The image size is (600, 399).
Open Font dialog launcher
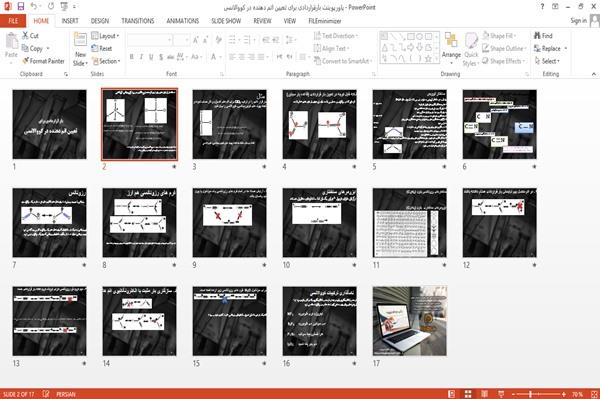(x=222, y=74)
